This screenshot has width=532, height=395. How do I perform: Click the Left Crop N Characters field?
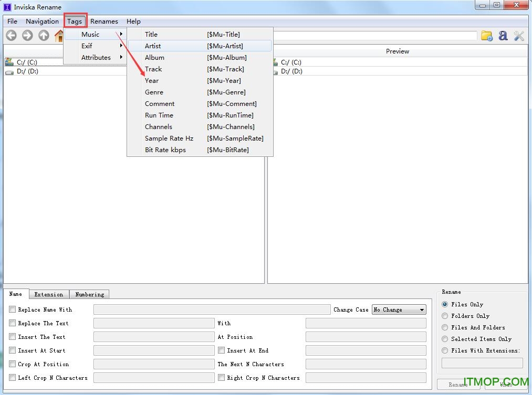tap(154, 378)
